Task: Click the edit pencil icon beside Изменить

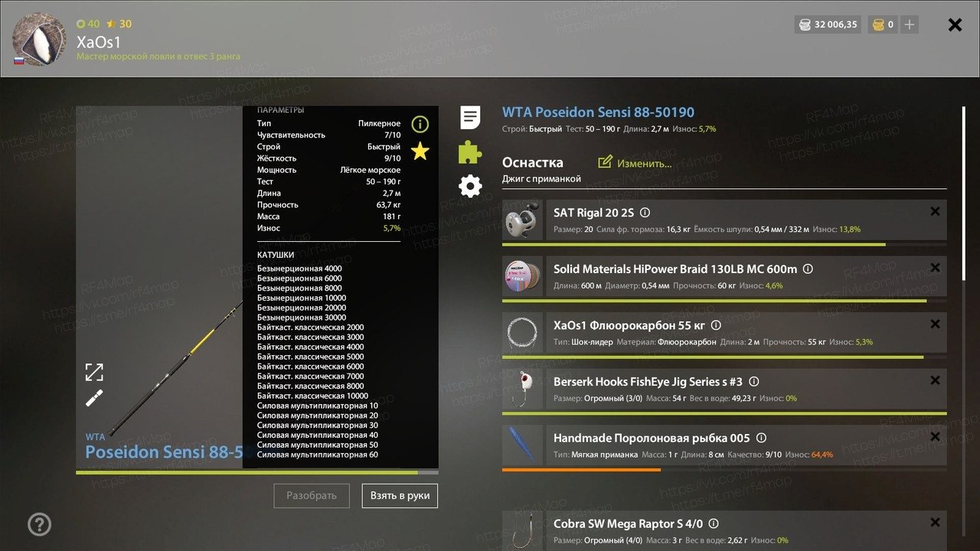Action: tap(605, 161)
